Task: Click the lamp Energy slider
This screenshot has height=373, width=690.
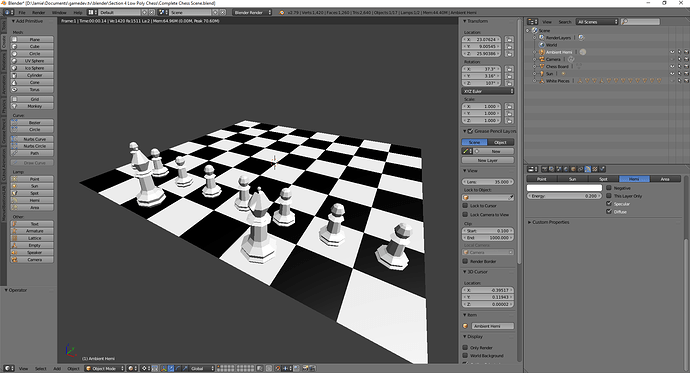Action: pos(564,196)
